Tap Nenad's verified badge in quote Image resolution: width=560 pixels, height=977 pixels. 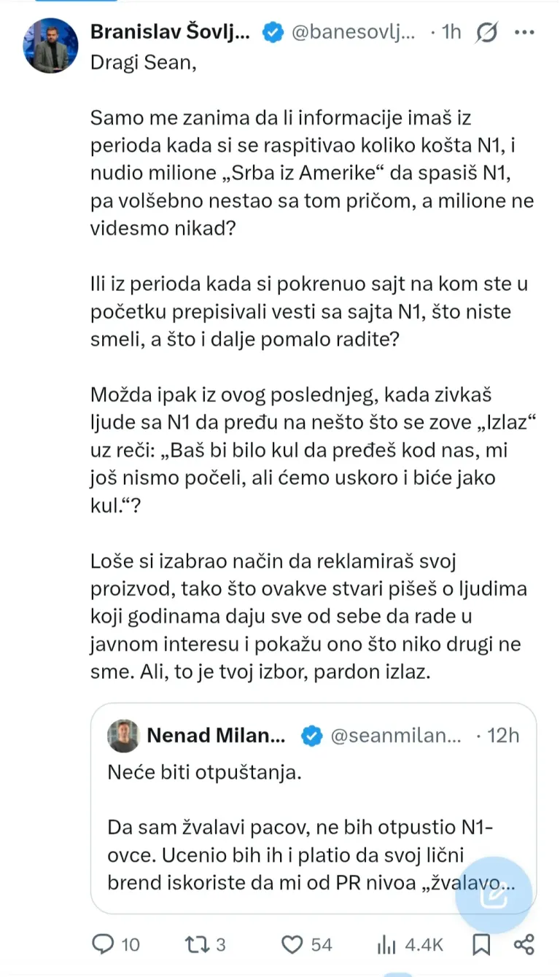(311, 736)
